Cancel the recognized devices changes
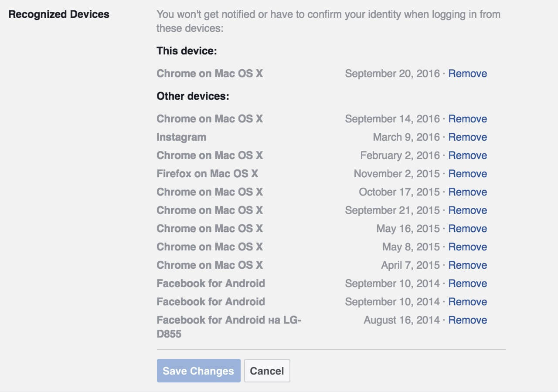 [267, 371]
